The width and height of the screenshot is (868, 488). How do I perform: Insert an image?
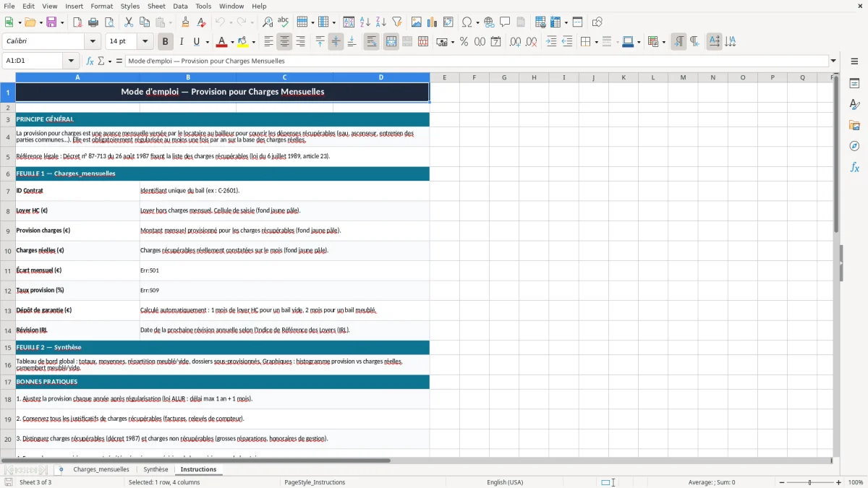pyautogui.click(x=417, y=22)
